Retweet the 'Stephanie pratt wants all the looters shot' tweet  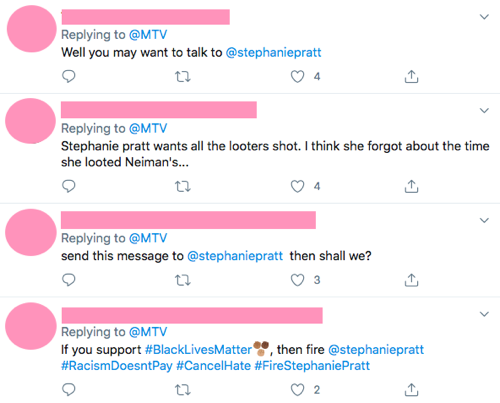(183, 186)
